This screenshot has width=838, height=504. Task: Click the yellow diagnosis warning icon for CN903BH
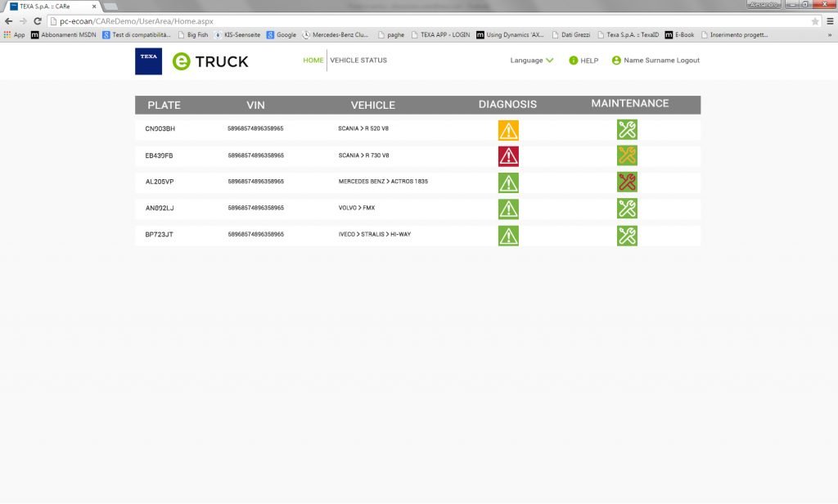click(x=508, y=129)
